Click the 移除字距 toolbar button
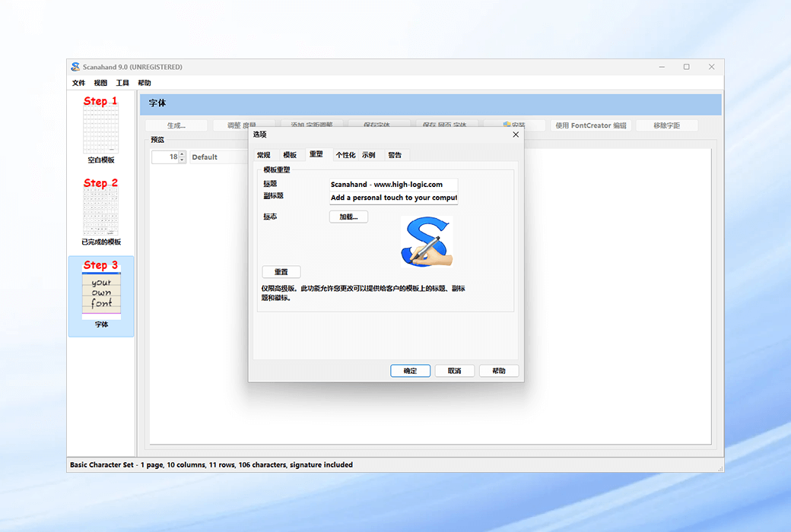 pos(667,125)
